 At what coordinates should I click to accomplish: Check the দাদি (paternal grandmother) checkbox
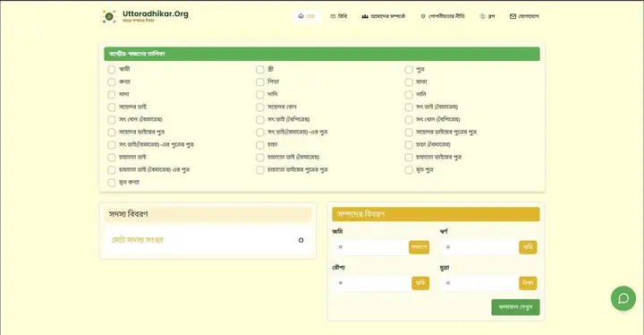coord(260,95)
